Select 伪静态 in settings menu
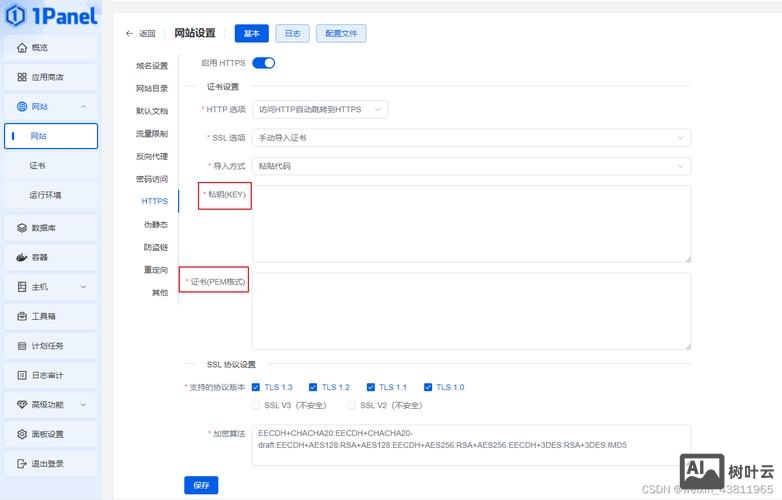The image size is (782, 500). point(156,224)
